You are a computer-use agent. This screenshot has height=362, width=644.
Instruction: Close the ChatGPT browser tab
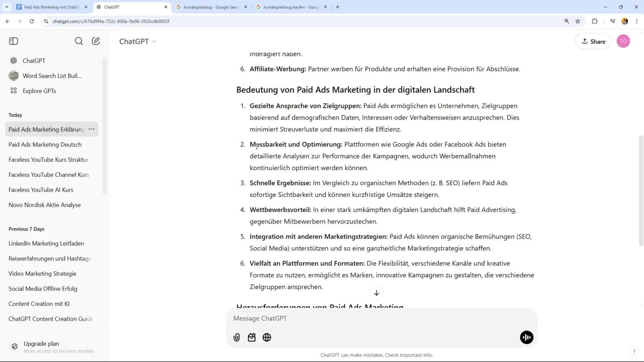click(x=166, y=7)
